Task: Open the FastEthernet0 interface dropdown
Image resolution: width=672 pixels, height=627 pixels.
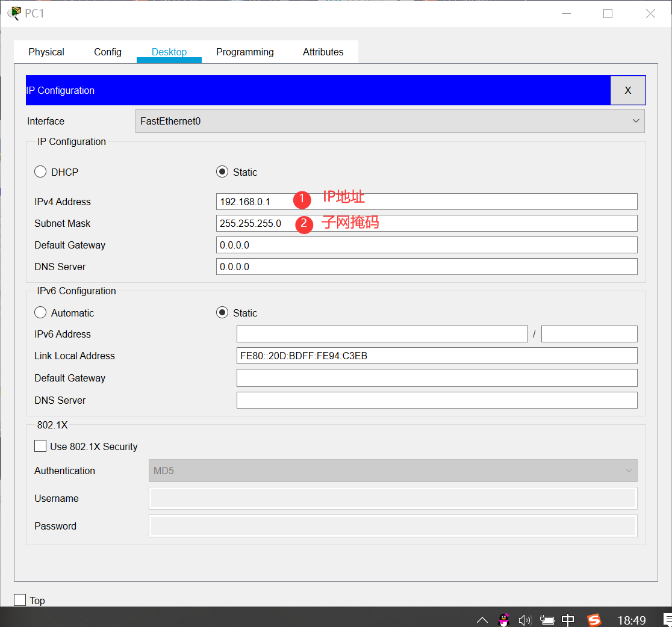Action: 636,120
